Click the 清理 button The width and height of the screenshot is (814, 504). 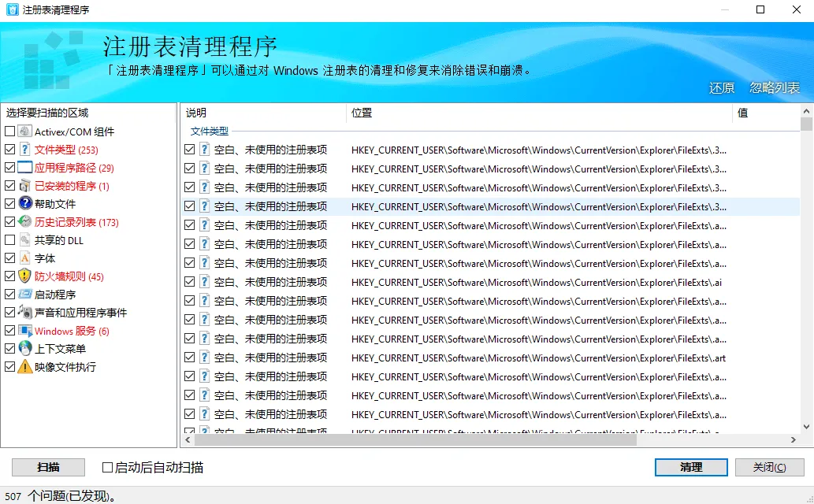(x=691, y=467)
